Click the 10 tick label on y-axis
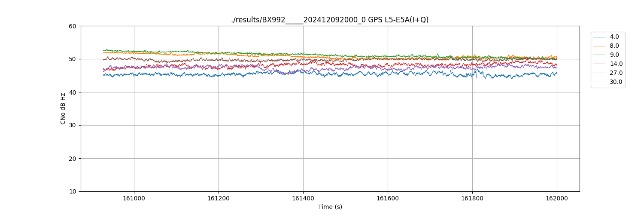Image resolution: width=644 pixels, height=215 pixels. pos(73,192)
